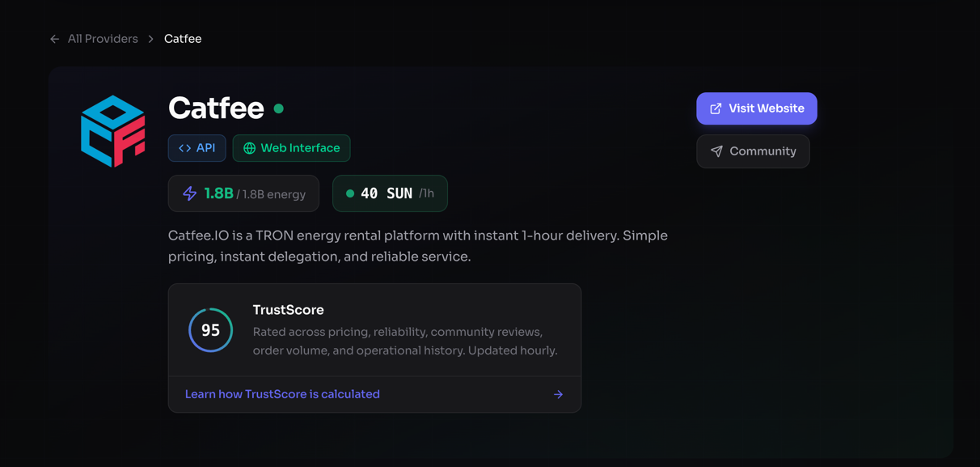Click the lightning bolt energy icon
The image size is (980, 467).
click(x=190, y=193)
